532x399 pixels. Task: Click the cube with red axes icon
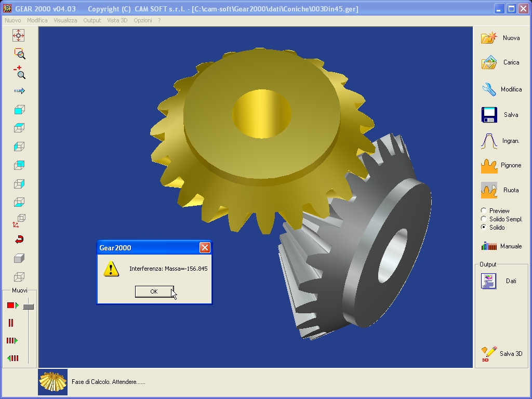coord(19,220)
